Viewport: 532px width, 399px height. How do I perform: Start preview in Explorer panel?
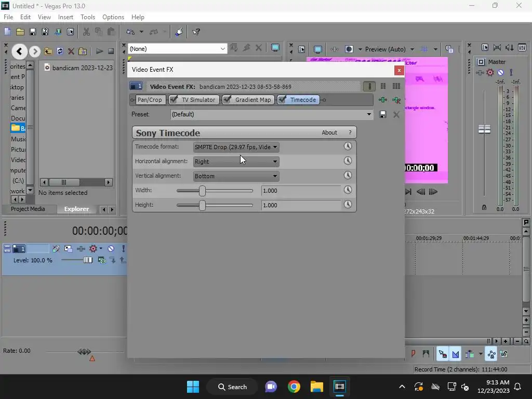[99, 51]
